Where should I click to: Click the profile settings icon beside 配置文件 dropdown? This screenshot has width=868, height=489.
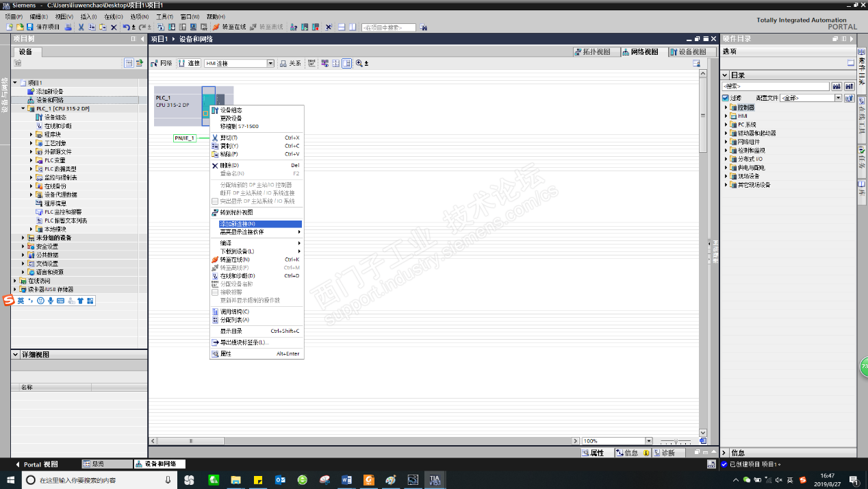pyautogui.click(x=850, y=98)
